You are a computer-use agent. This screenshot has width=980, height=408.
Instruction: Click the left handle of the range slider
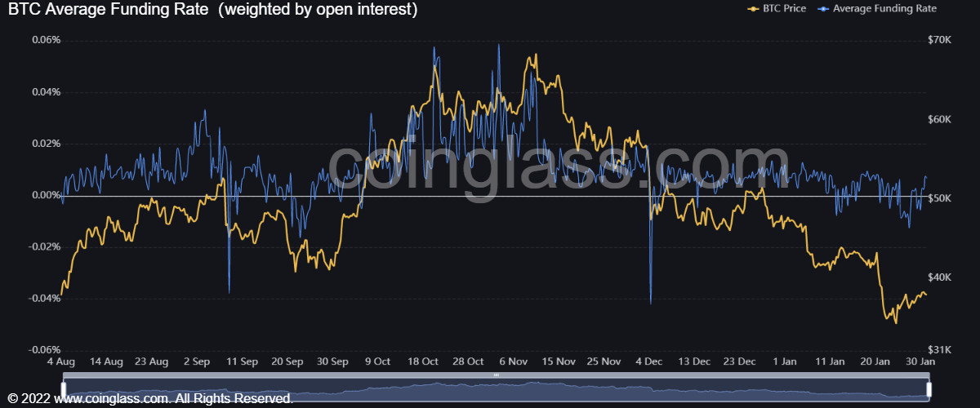(x=63, y=388)
